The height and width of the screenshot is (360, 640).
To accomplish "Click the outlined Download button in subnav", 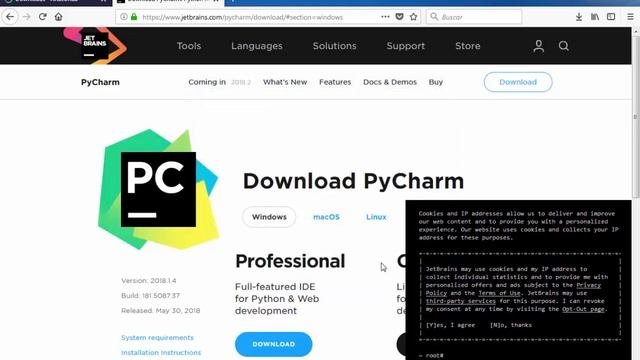I will [518, 82].
